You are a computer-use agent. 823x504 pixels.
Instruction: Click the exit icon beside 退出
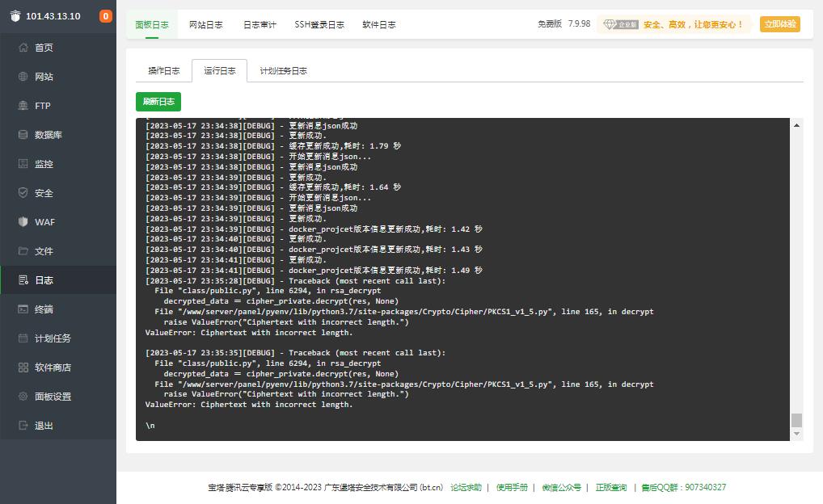point(23,426)
